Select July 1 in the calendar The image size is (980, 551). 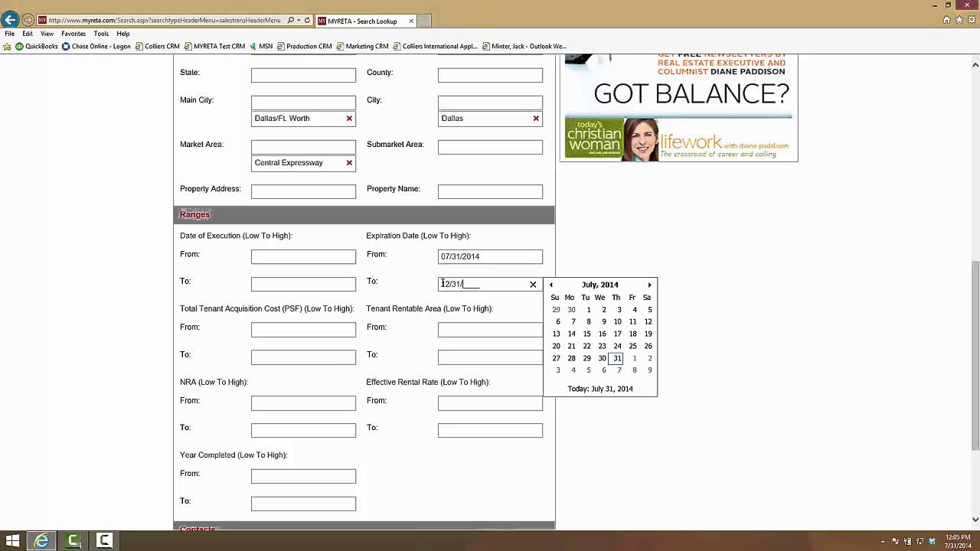(588, 309)
